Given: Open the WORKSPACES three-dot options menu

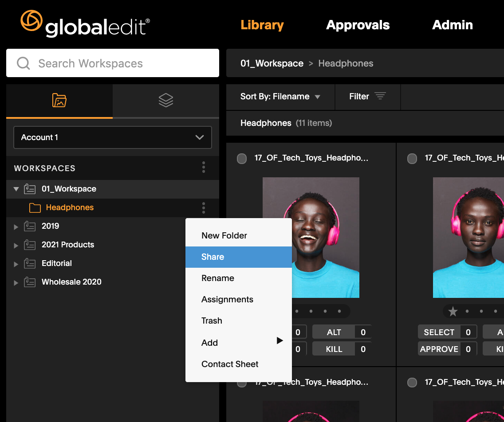Looking at the screenshot, I should (x=204, y=167).
